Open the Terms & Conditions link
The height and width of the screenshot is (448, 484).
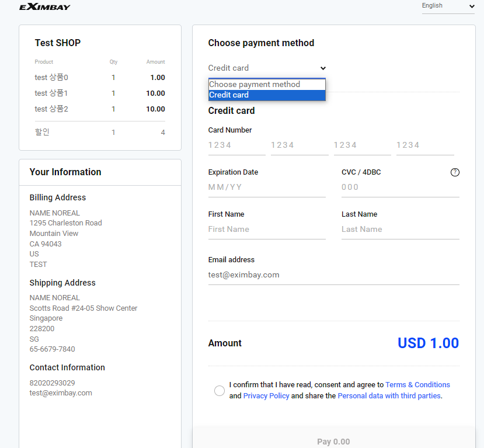(x=417, y=385)
